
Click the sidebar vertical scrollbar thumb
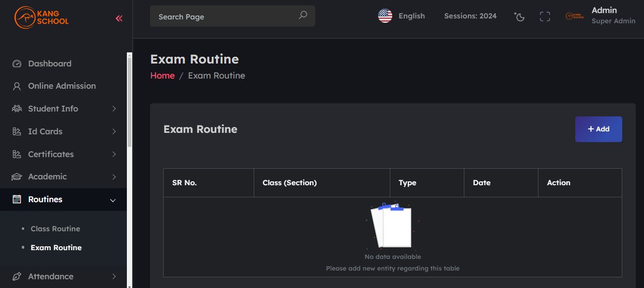(x=129, y=102)
